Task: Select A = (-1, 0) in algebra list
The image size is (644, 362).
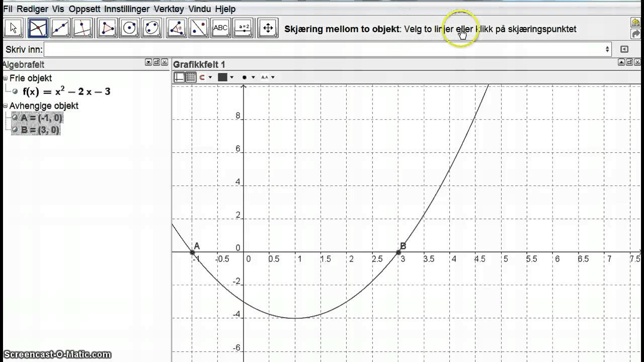Action: [42, 118]
